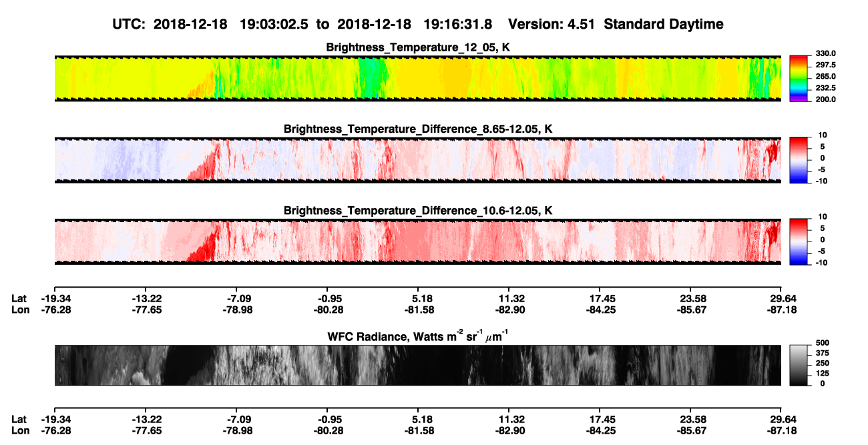Click the 'WFC Radiance' panel title

[418, 336]
